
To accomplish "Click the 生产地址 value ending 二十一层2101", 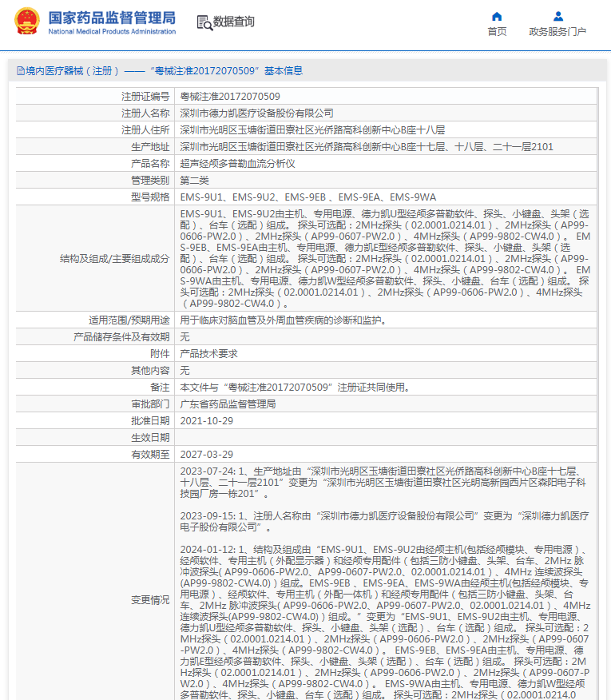I will point(367,147).
